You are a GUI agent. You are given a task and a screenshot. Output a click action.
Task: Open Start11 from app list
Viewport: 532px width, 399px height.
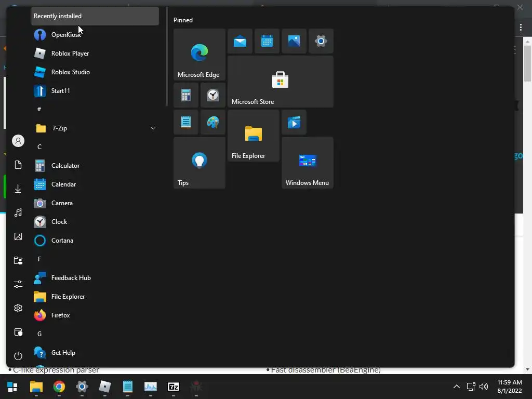click(x=95, y=90)
